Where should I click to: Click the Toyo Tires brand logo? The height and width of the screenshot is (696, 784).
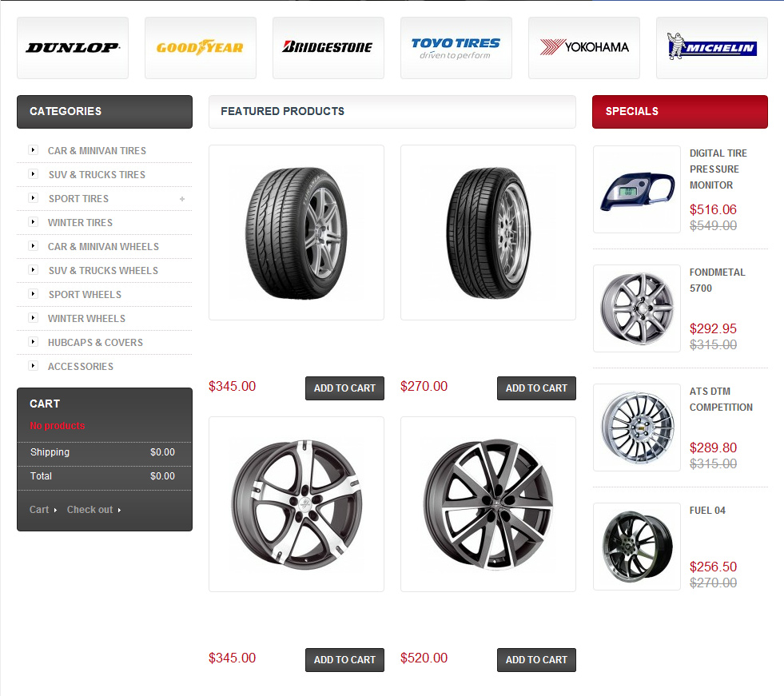(x=456, y=48)
